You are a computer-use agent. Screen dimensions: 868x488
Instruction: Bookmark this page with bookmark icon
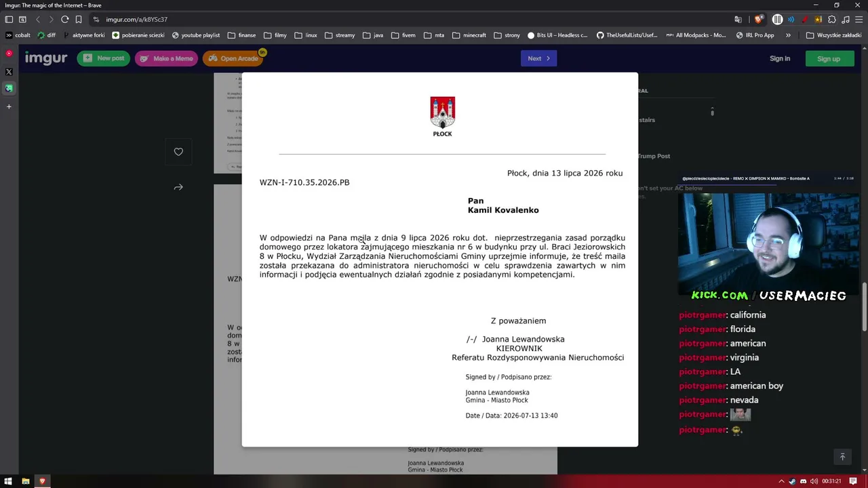79,20
